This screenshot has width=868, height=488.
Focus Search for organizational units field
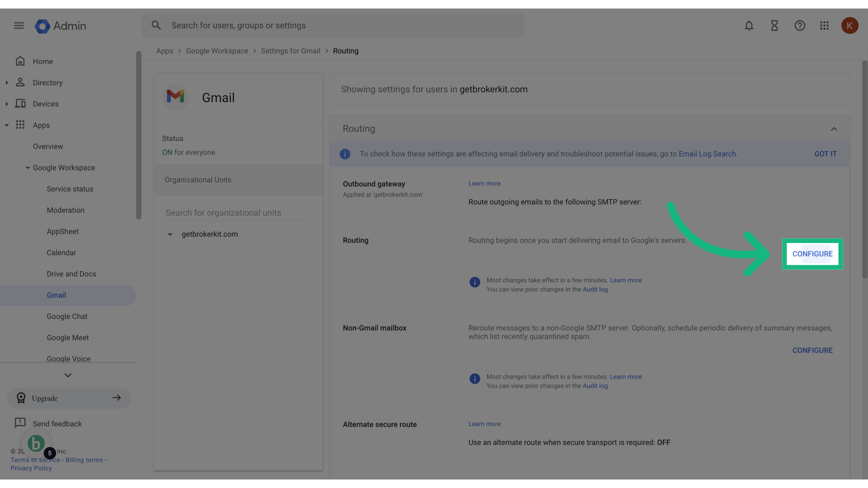point(238,213)
